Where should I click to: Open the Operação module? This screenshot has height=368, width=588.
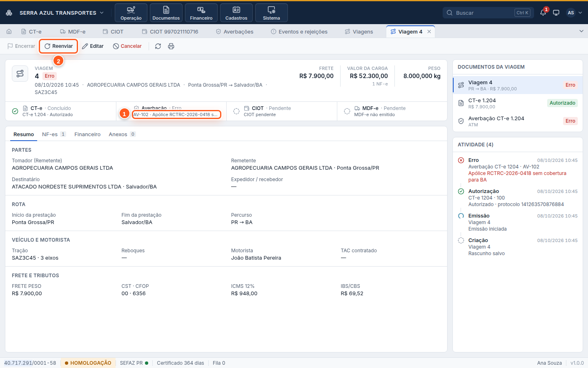(x=131, y=13)
